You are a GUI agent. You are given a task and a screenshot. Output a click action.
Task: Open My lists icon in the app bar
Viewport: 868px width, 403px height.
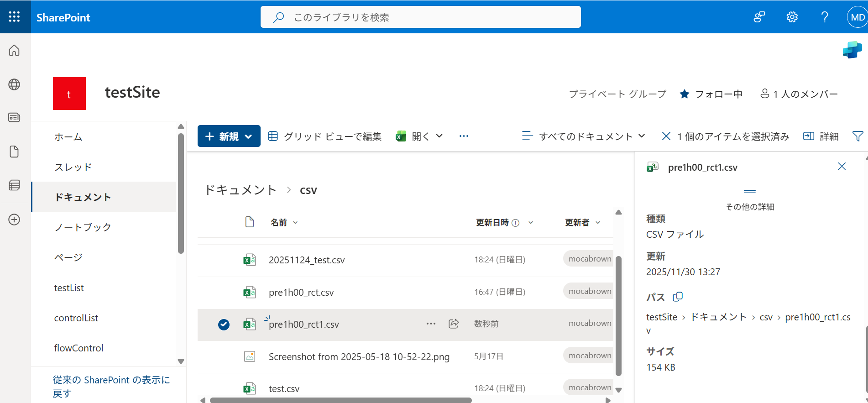point(14,185)
